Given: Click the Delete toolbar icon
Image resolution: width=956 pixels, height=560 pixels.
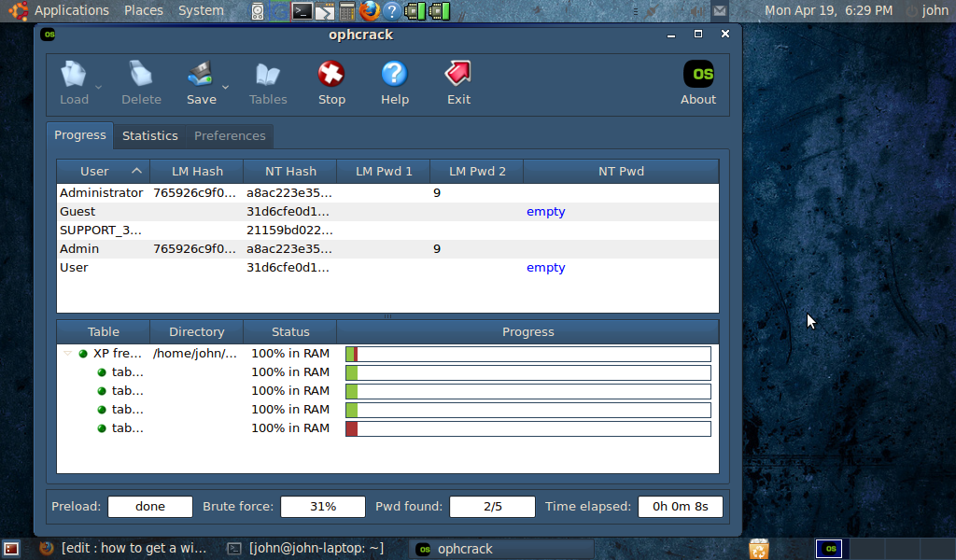Looking at the screenshot, I should [141, 75].
